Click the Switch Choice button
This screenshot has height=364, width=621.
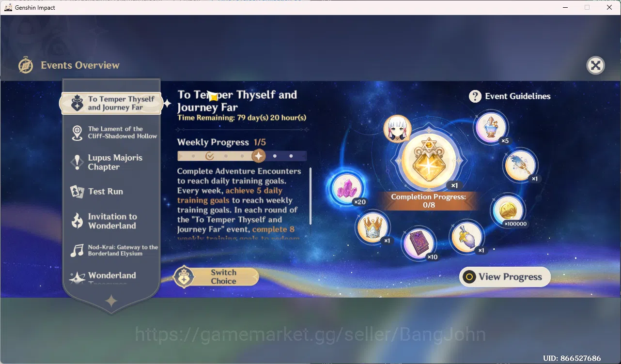(x=216, y=277)
